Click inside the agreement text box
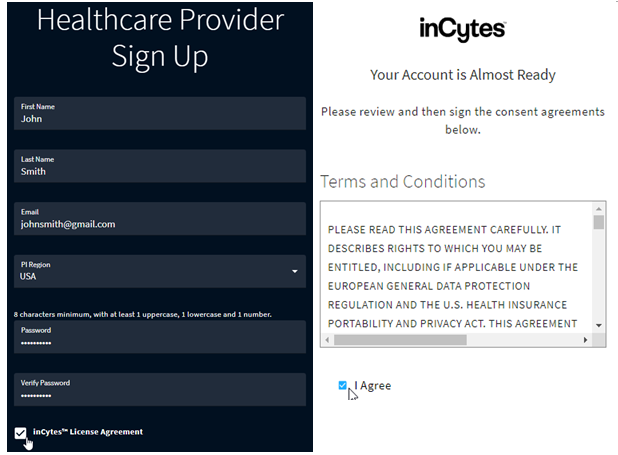This screenshot has width=618, height=455. coord(455,270)
